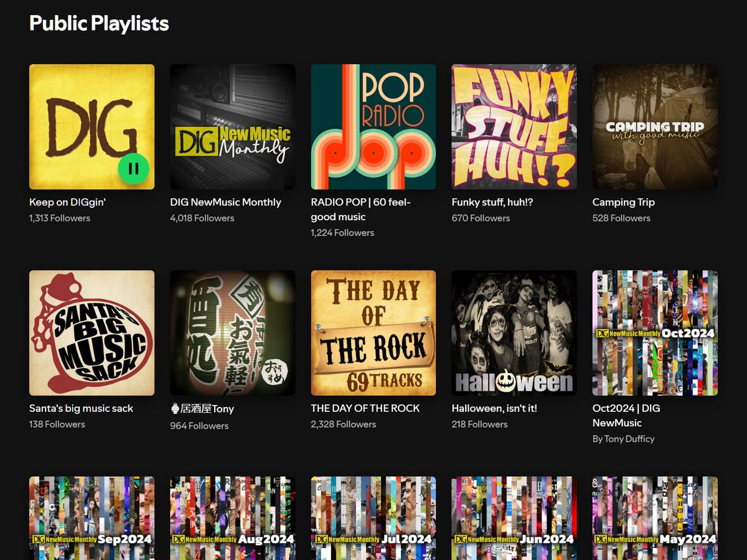Click the 1,313 Followers text
Image resolution: width=747 pixels, height=560 pixels.
[60, 218]
